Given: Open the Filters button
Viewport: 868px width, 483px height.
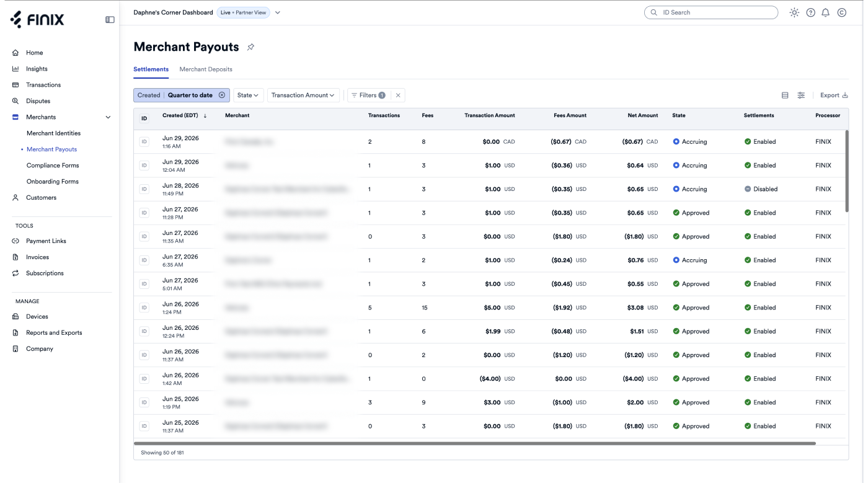Looking at the screenshot, I should [x=368, y=95].
